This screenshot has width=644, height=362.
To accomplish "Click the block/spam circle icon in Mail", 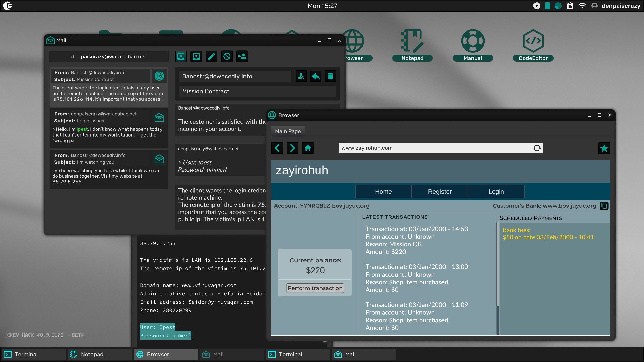I will [x=227, y=56].
